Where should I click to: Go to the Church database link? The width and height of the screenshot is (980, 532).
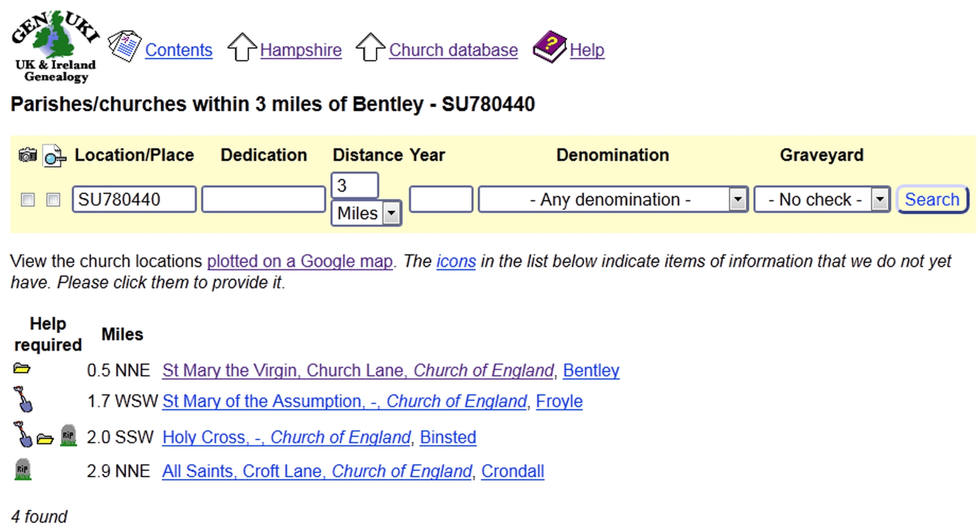pos(453,50)
